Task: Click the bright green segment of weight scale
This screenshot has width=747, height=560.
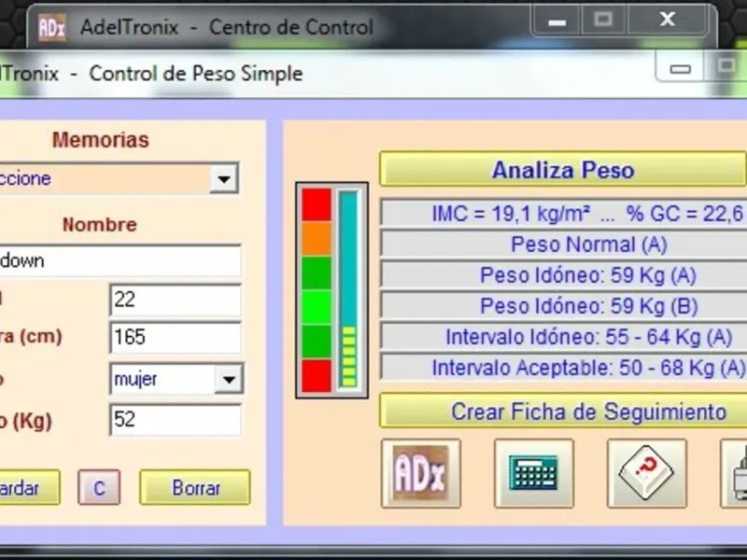Action: pyautogui.click(x=317, y=308)
